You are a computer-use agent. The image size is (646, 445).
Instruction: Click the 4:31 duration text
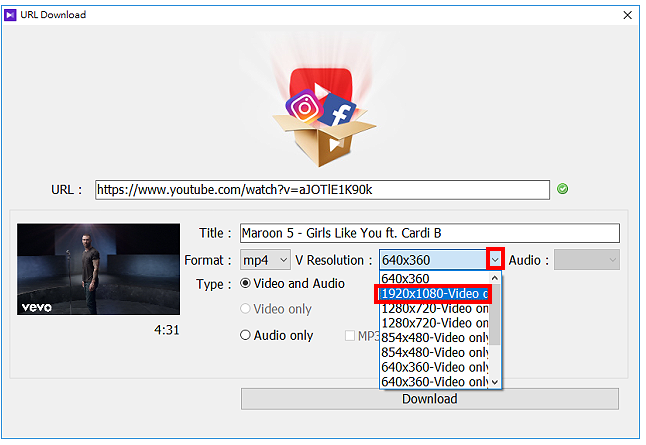pos(167,330)
